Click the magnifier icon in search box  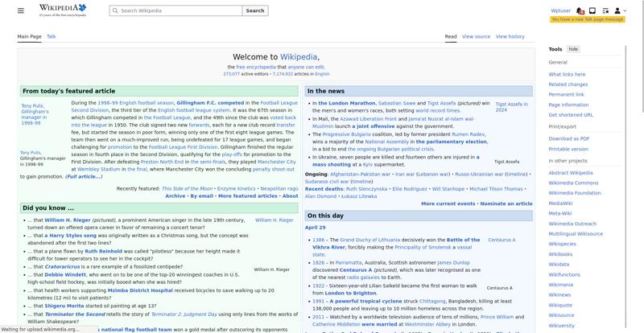[114, 11]
